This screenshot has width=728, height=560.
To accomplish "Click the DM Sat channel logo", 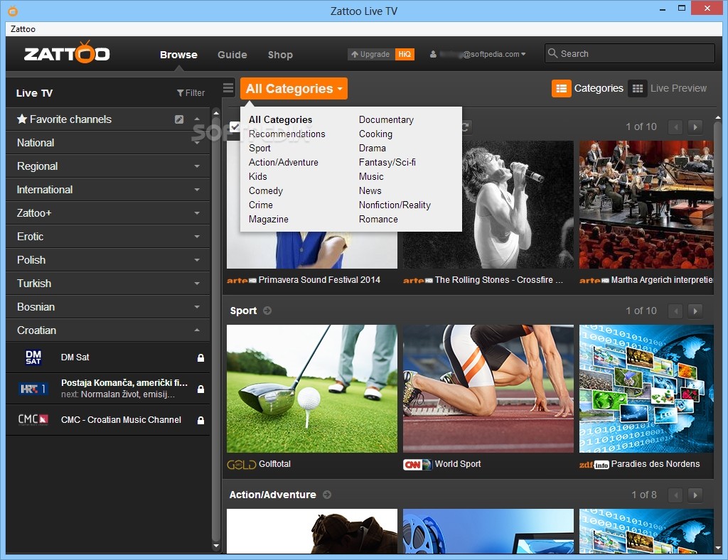I will [33, 357].
